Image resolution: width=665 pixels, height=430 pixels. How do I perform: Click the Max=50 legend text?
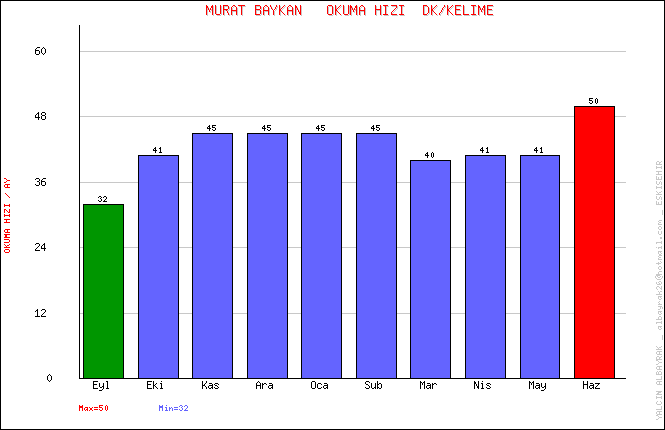click(93, 408)
